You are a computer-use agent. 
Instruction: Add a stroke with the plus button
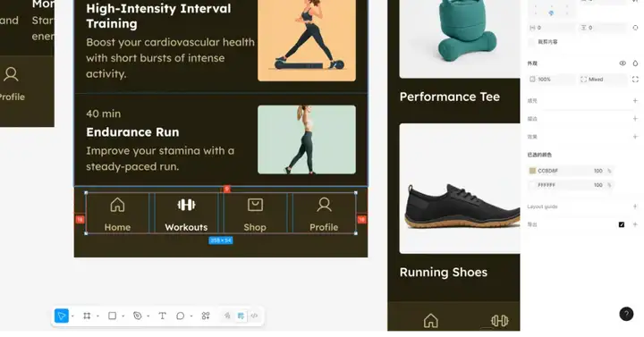coord(635,119)
